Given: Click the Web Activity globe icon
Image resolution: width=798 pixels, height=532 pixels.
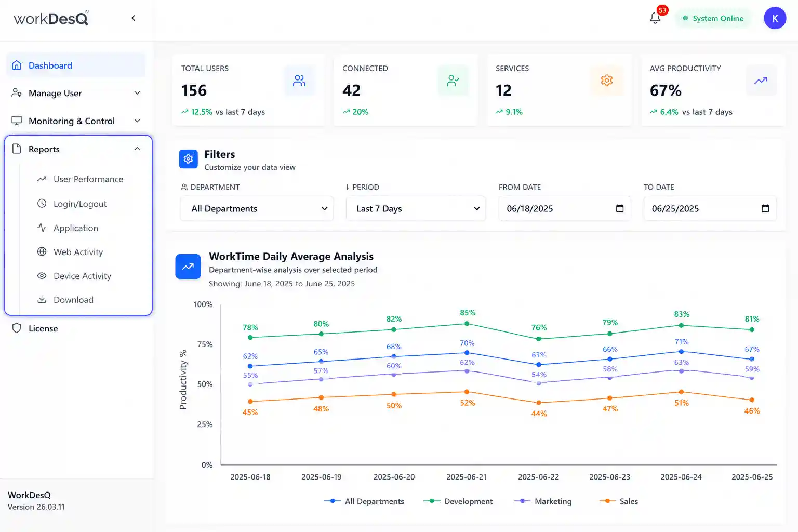Looking at the screenshot, I should click(42, 251).
